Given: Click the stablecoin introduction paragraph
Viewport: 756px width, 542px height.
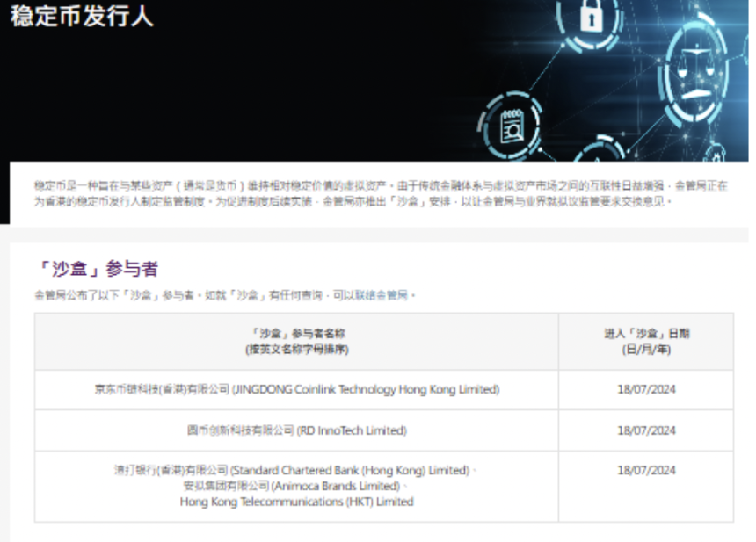Looking at the screenshot, I should click(x=380, y=193).
